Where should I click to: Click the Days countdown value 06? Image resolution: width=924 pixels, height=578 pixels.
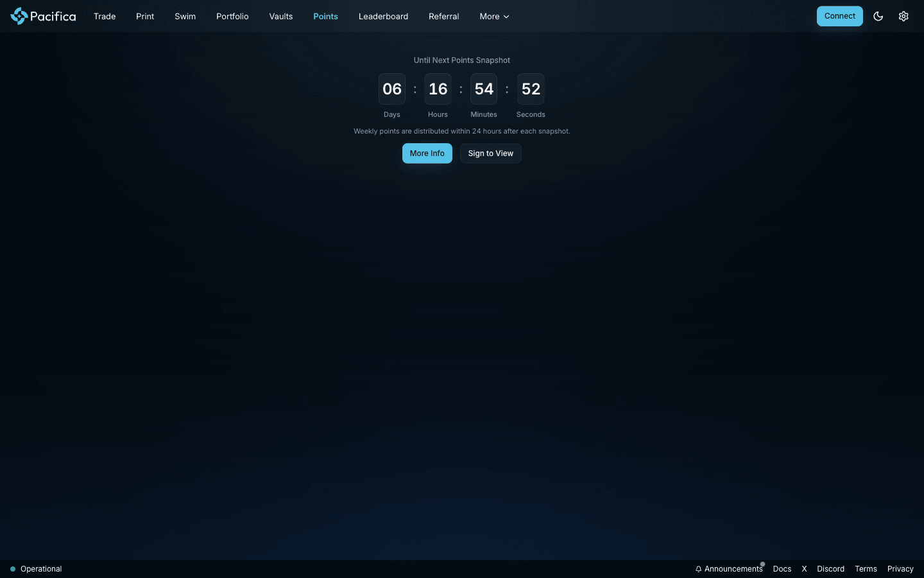(392, 89)
